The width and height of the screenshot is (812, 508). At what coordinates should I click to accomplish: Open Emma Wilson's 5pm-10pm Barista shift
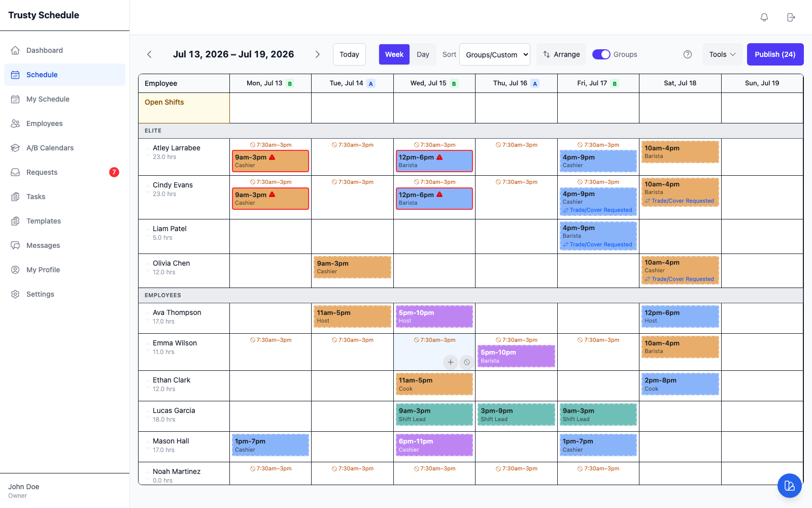pos(516,356)
